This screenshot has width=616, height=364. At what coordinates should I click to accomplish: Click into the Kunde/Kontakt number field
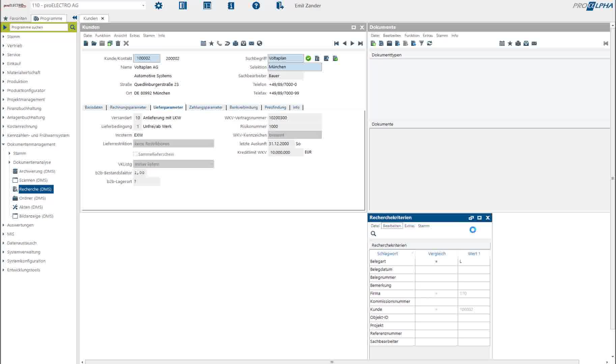click(147, 58)
